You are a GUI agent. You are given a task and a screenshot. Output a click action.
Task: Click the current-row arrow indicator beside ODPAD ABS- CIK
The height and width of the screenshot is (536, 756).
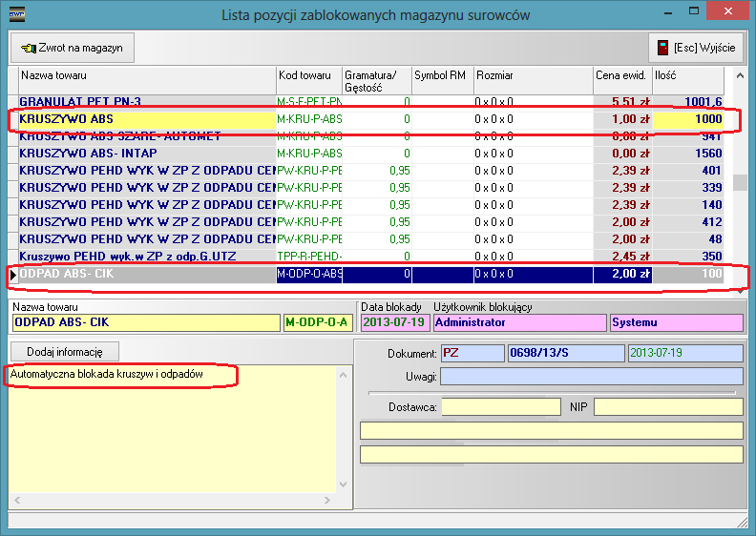tap(13, 275)
